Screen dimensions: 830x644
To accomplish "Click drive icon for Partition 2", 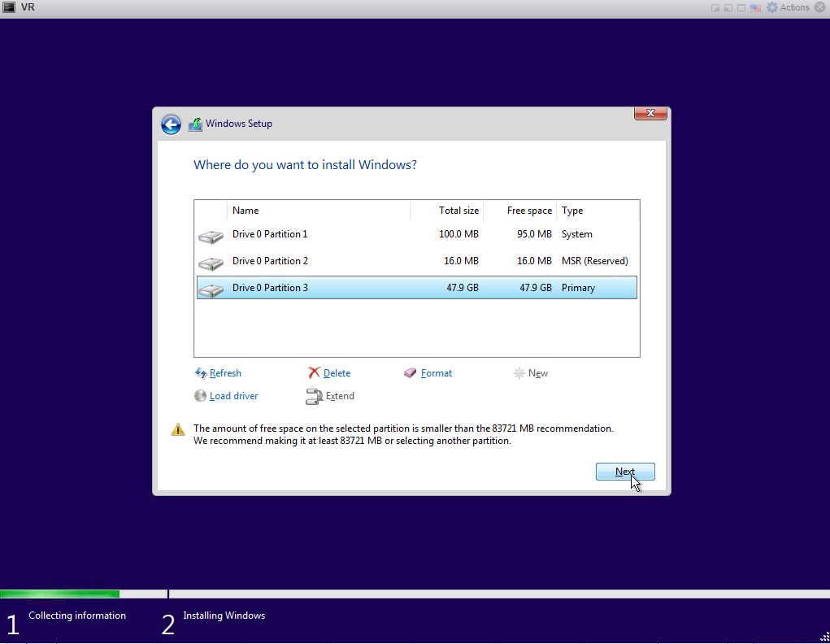I will coord(211,263).
